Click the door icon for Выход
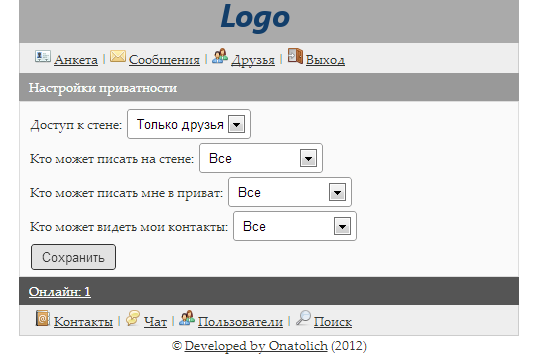The image size is (546, 362). (x=295, y=56)
